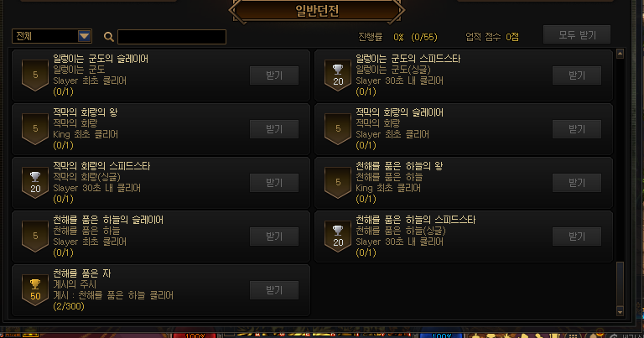Screen dimensions: 644x338
Task: Click 천해를 품은 하늘의 왕 5-point badge
Action: coord(338,183)
